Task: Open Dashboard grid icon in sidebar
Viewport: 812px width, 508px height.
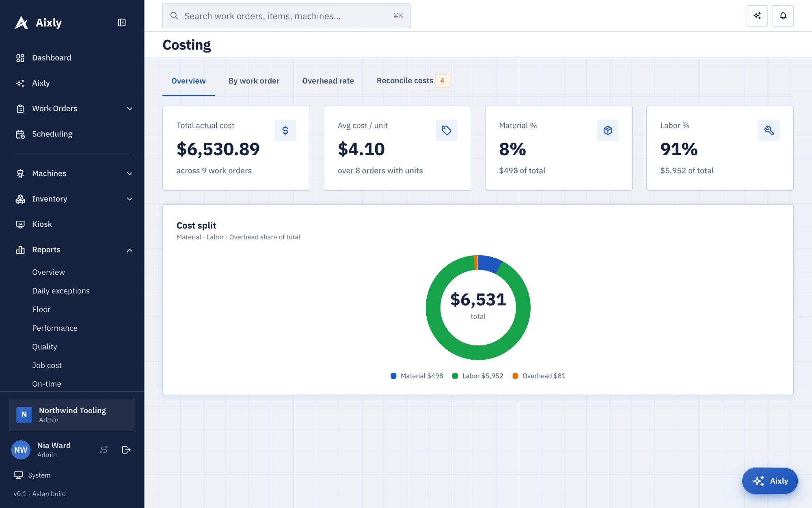Action: pos(20,58)
